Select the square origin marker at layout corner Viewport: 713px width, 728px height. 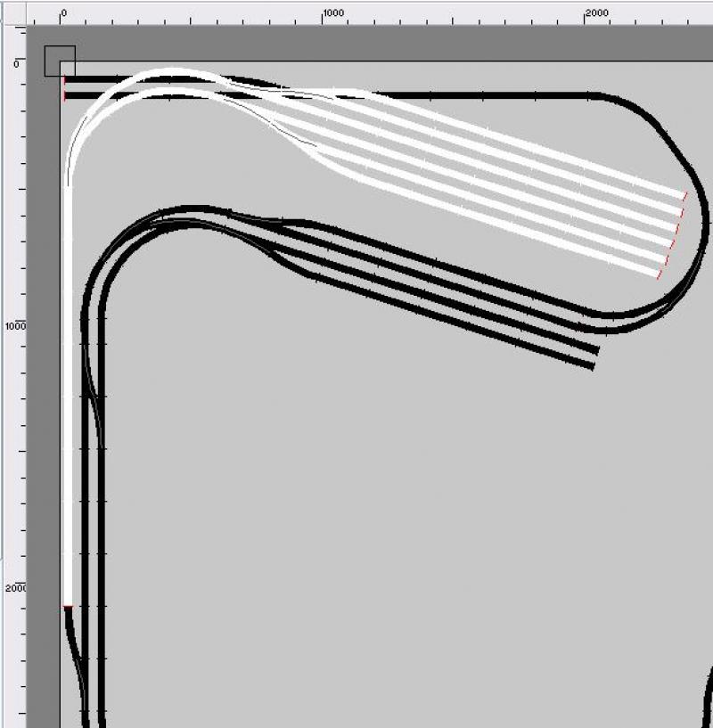coord(60,61)
